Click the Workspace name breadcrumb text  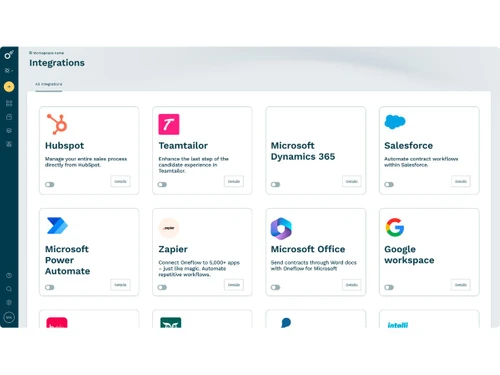coord(48,53)
